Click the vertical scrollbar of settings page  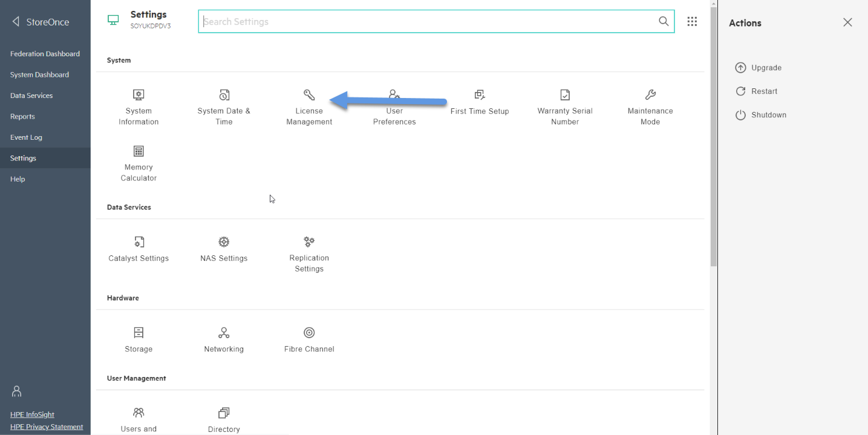(714, 136)
